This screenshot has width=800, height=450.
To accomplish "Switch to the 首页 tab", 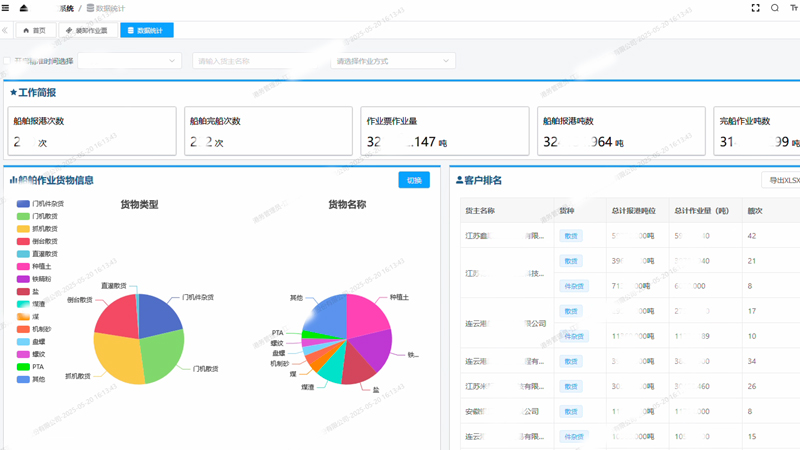I will [x=35, y=30].
